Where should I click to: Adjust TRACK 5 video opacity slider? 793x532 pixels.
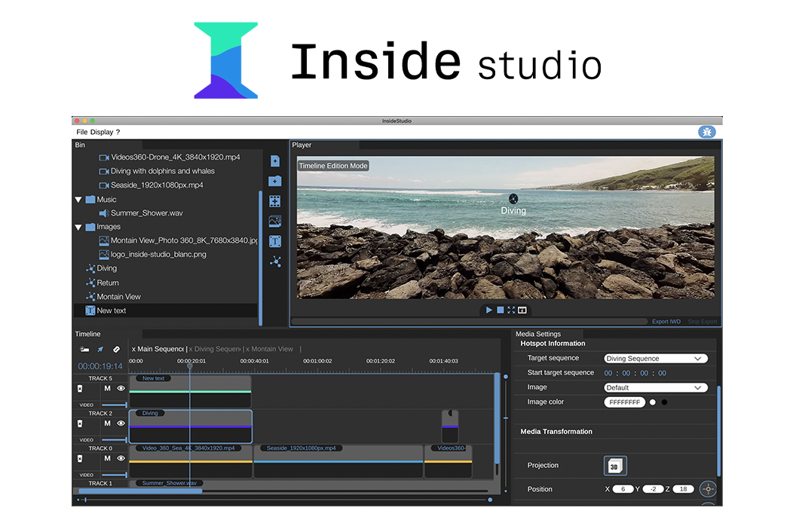[115, 405]
